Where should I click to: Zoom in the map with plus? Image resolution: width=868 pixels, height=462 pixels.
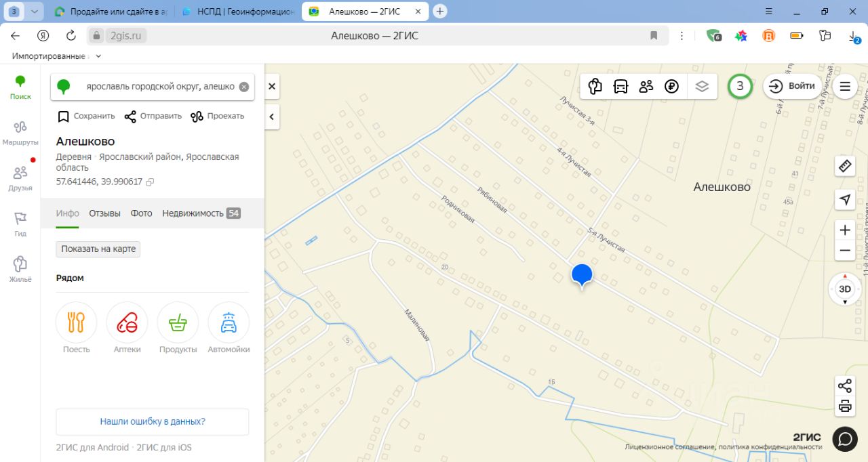click(845, 230)
